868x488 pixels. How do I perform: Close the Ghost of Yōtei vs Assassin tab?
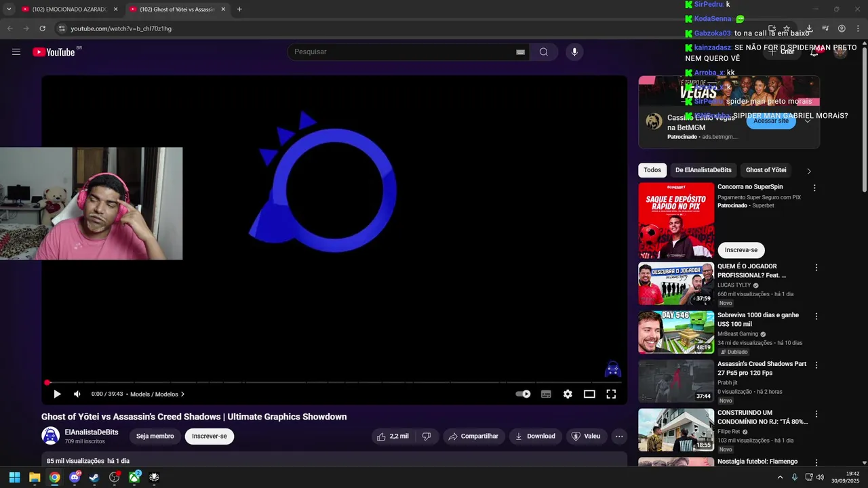tap(223, 9)
